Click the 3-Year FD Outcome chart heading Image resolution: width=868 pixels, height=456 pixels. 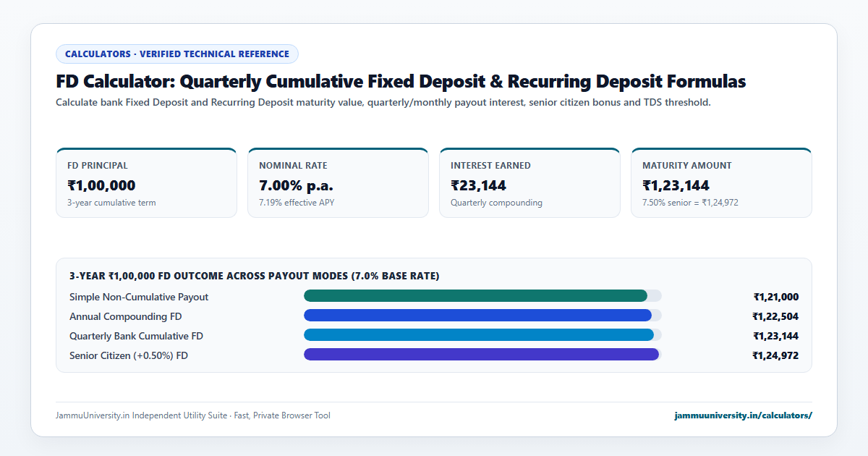coord(254,276)
